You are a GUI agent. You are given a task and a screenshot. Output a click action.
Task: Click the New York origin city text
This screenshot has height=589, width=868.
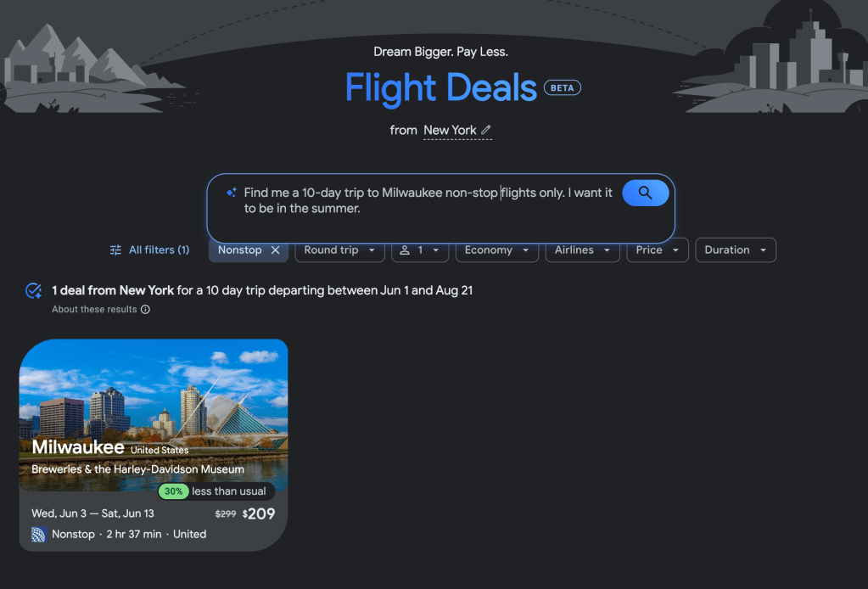pos(450,130)
